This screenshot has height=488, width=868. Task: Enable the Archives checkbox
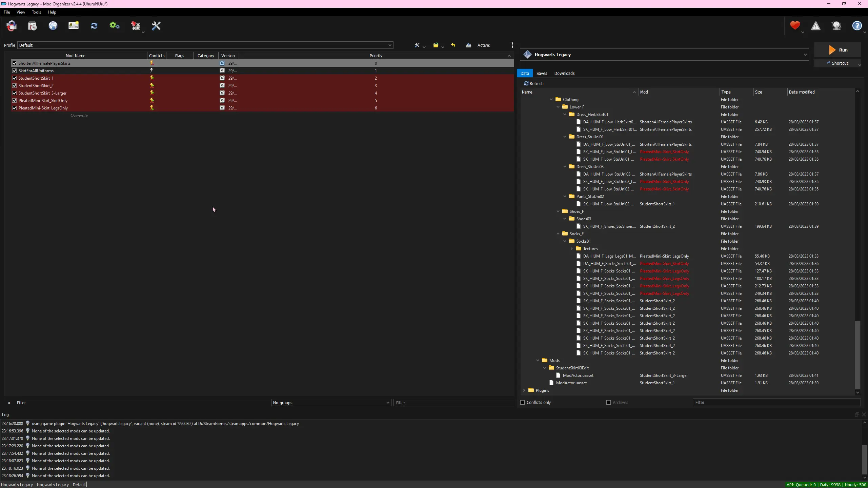pos(609,403)
